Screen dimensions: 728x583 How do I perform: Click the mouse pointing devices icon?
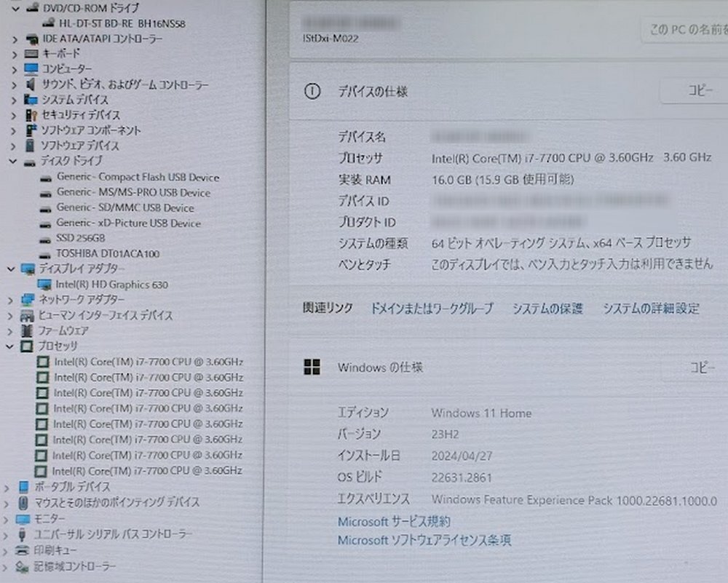click(x=23, y=503)
